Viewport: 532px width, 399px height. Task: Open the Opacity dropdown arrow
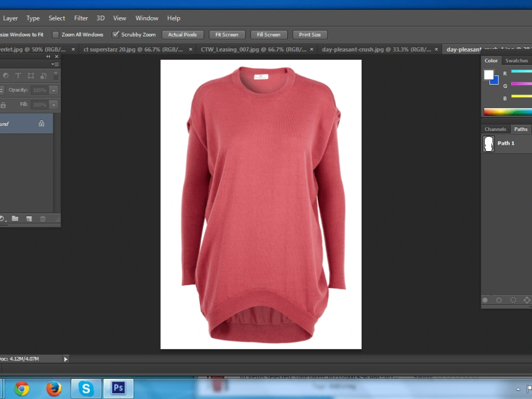(x=54, y=90)
